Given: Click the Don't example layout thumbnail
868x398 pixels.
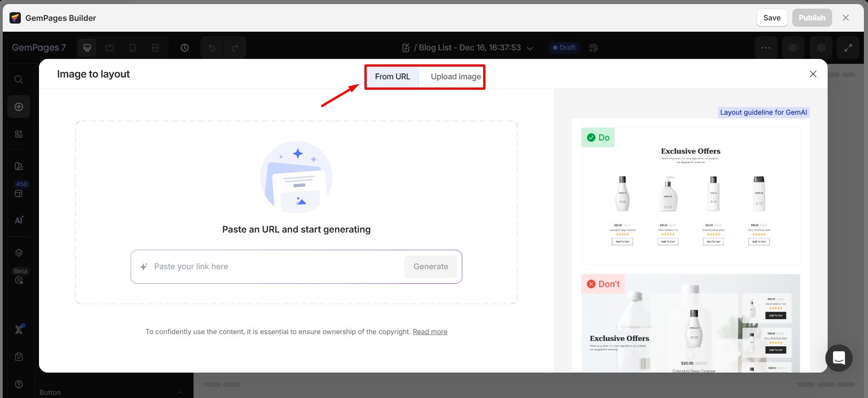Looking at the screenshot, I should coord(691,323).
